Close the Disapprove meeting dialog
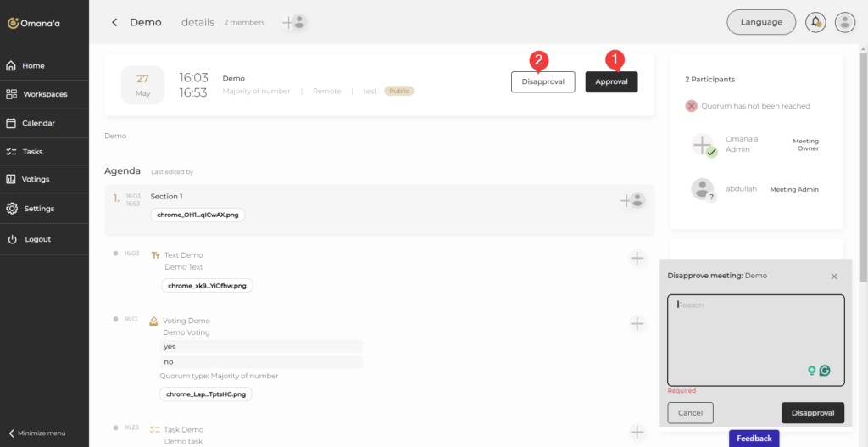 pos(834,277)
